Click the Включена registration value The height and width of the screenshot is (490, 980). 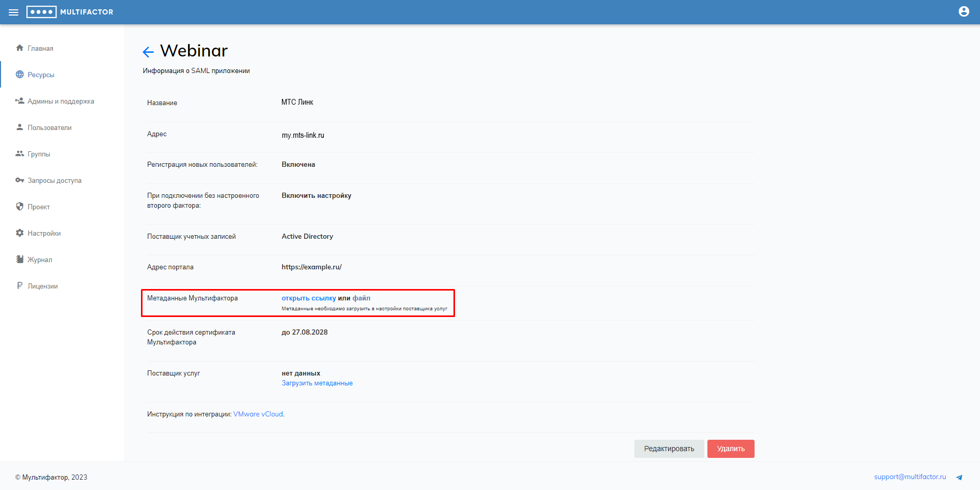pos(299,165)
